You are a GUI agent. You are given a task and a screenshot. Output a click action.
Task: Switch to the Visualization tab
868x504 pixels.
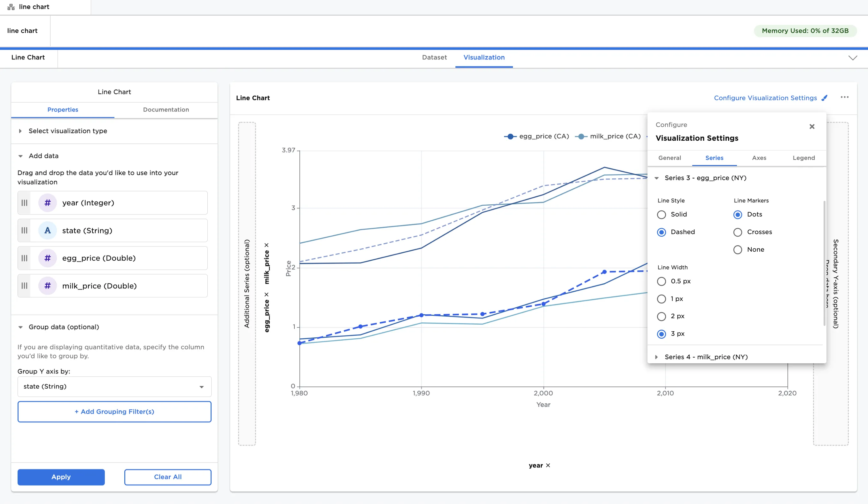click(484, 57)
